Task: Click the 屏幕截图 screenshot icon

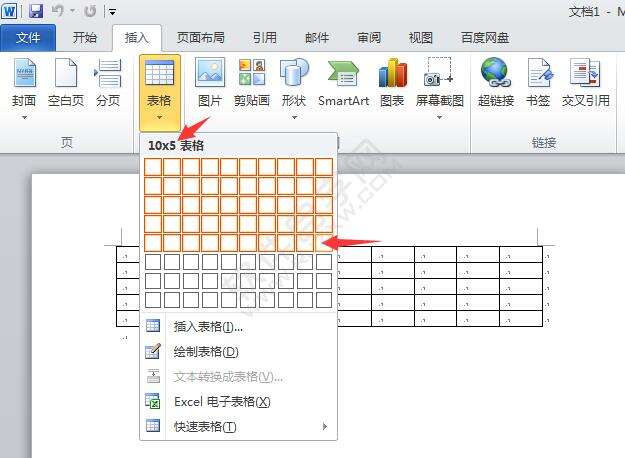Action: tap(438, 72)
